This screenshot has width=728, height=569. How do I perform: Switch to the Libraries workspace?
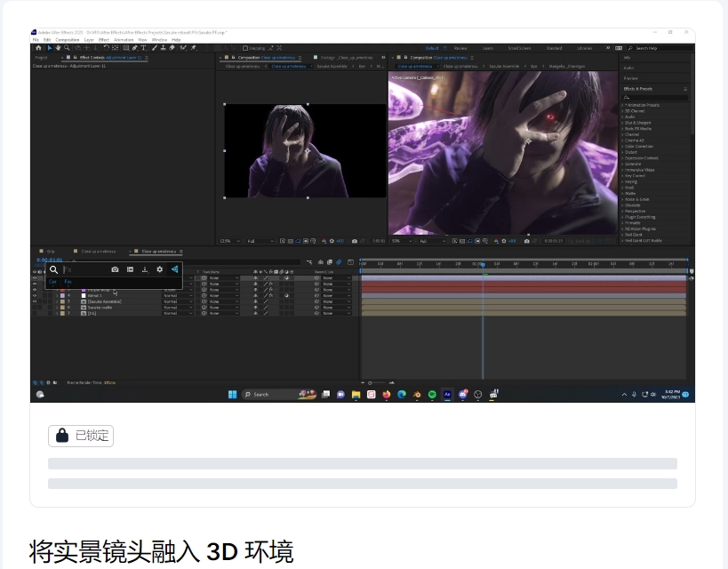click(x=585, y=48)
